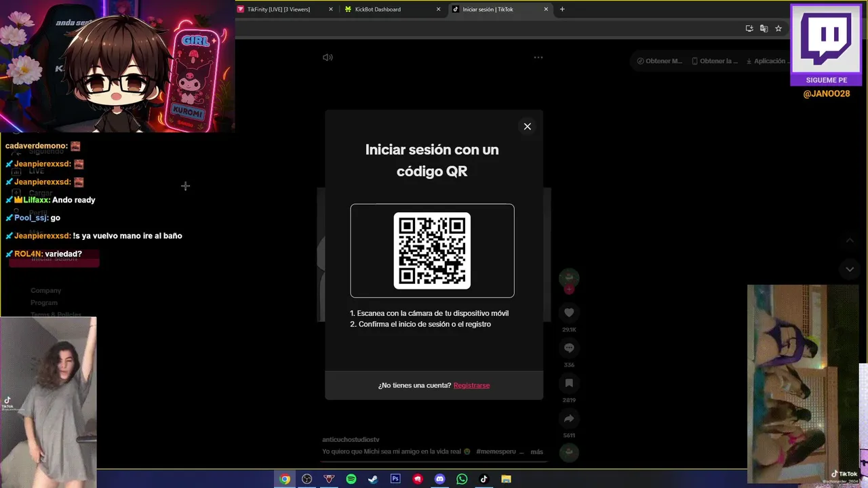Go to next video with down chevron

850,269
